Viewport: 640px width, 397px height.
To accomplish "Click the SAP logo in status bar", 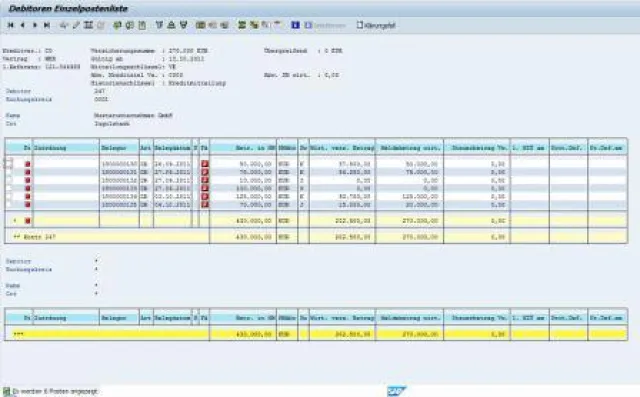I will 396,391.
